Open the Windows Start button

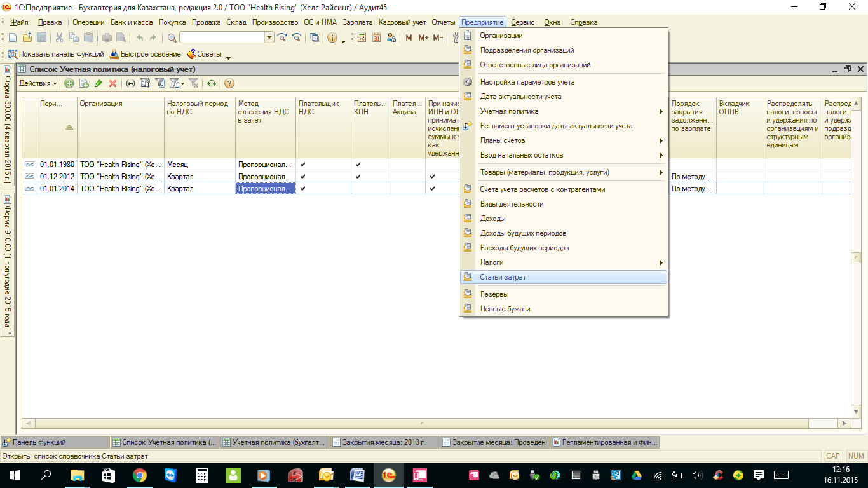pyautogui.click(x=15, y=475)
